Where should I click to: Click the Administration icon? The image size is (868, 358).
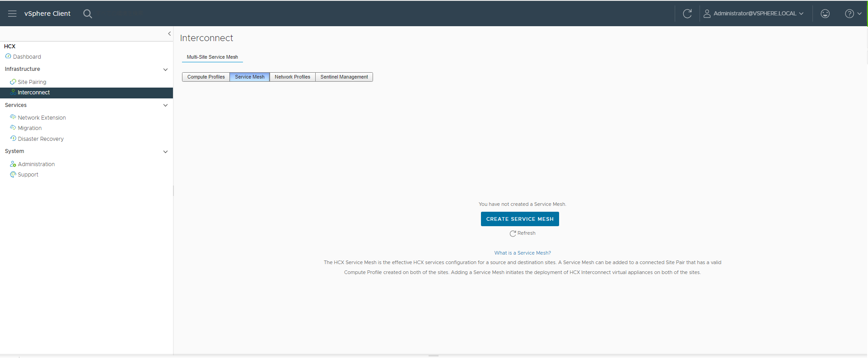(x=13, y=164)
